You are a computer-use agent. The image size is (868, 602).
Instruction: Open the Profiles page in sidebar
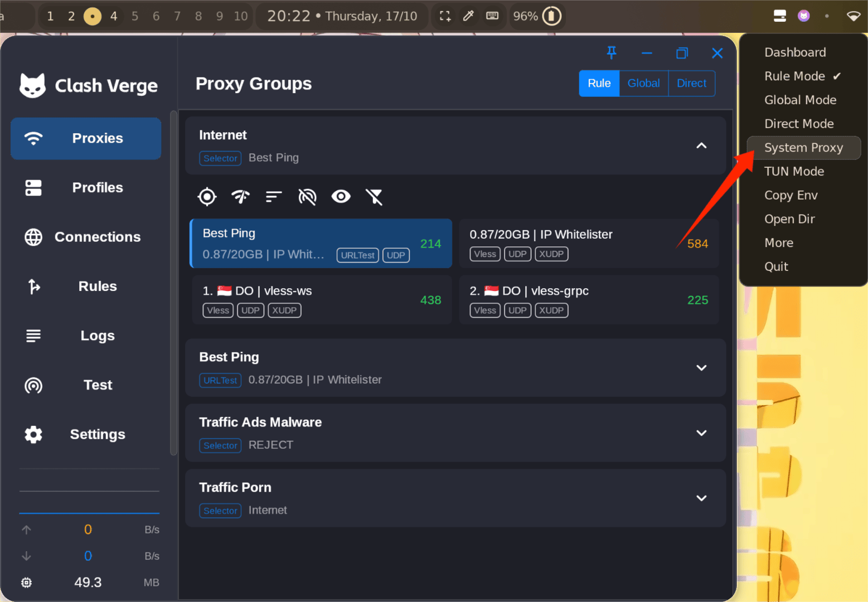86,188
